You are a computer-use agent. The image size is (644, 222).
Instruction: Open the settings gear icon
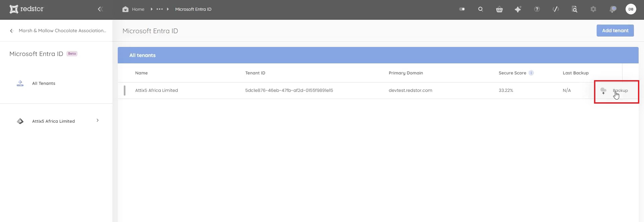(593, 9)
